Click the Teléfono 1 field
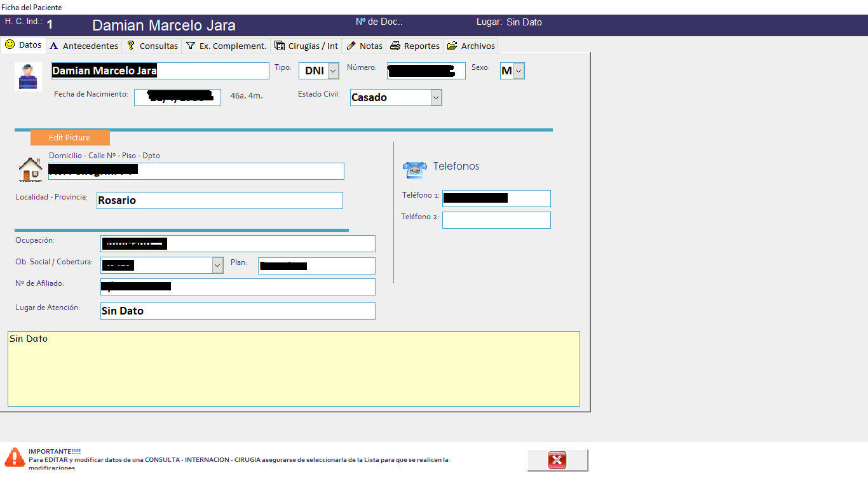 coord(496,198)
